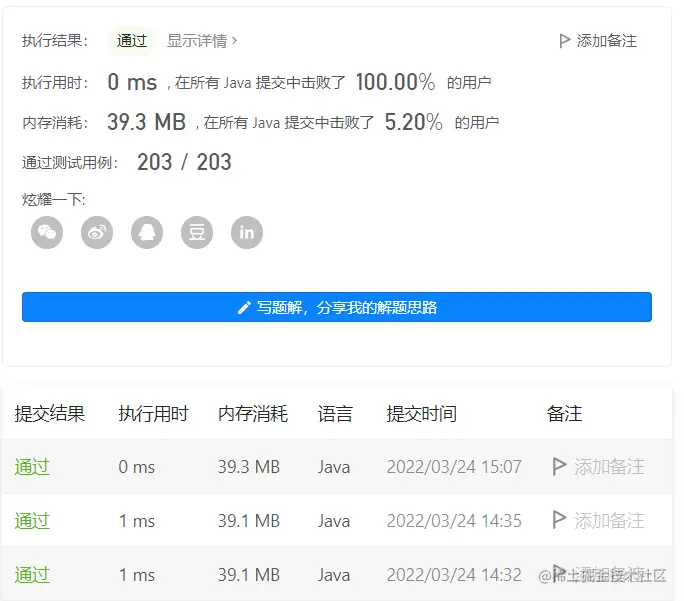Share result via LinkedIn icon

247,232
